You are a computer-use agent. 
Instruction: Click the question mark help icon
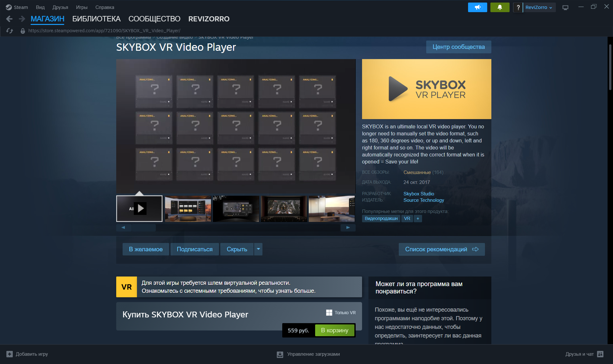pos(518,7)
